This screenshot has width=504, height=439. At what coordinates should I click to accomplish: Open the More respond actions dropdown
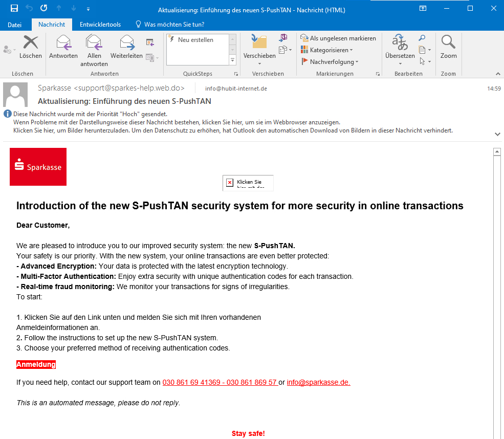[x=152, y=58]
